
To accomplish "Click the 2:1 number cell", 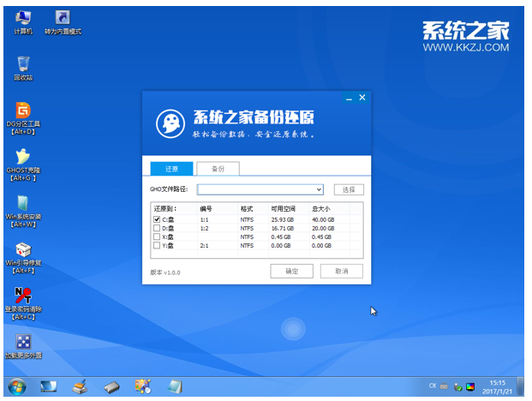I will pyautogui.click(x=204, y=245).
